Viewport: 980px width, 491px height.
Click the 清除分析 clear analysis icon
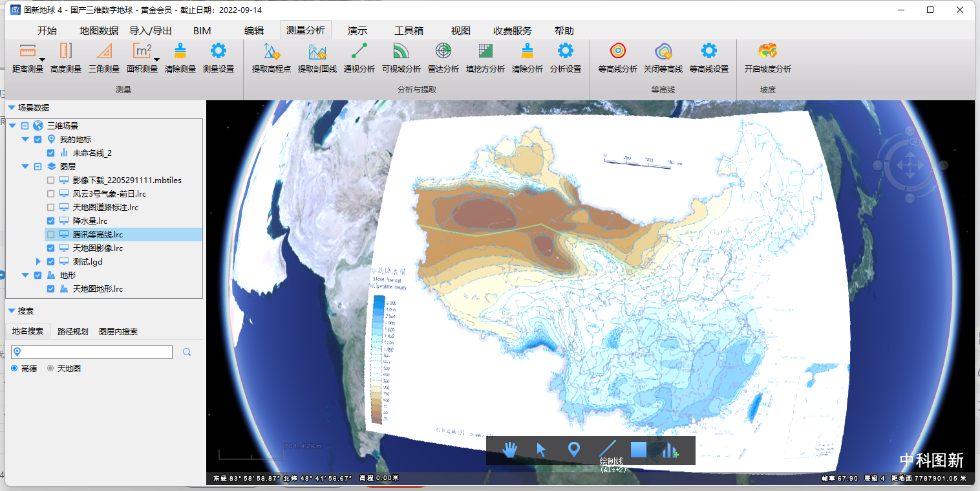click(527, 51)
